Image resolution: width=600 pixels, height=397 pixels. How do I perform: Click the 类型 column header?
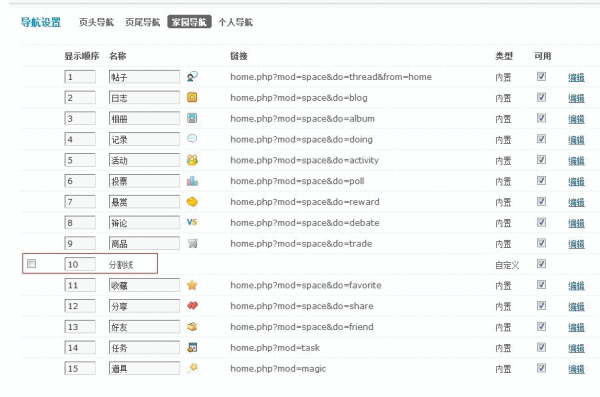[504, 56]
